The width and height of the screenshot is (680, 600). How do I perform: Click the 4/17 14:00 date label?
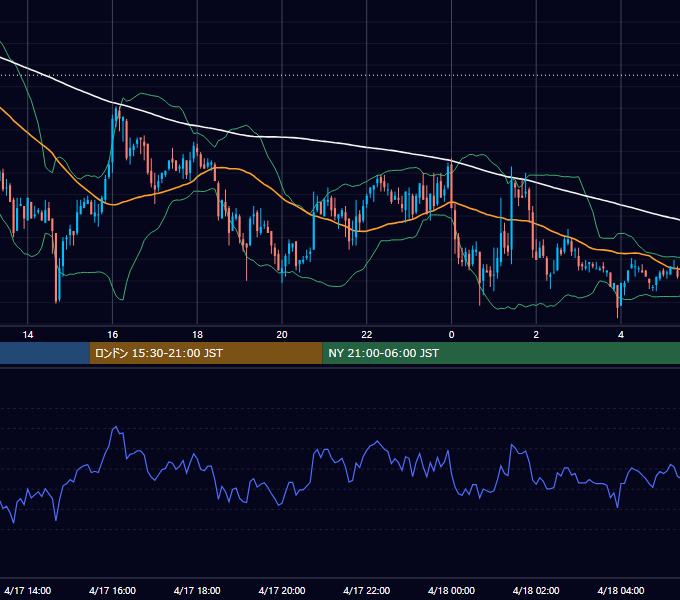(28, 590)
